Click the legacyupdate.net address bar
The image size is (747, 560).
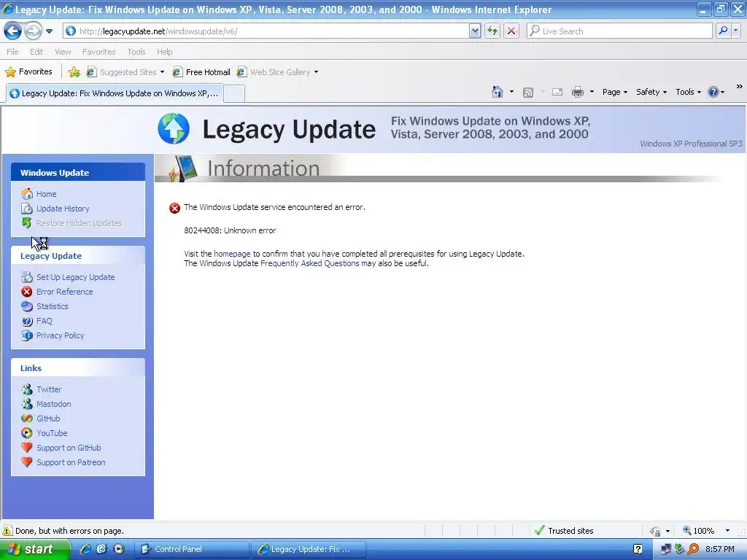tap(266, 31)
